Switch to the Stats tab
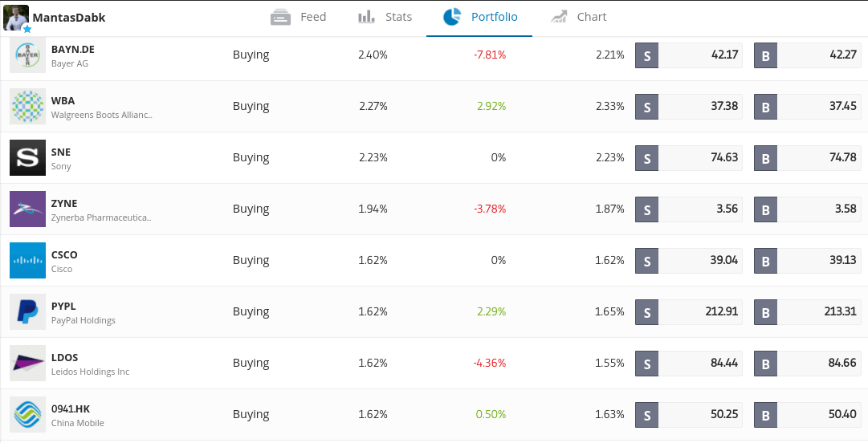Viewport: 868px width, 443px height. 385,17
